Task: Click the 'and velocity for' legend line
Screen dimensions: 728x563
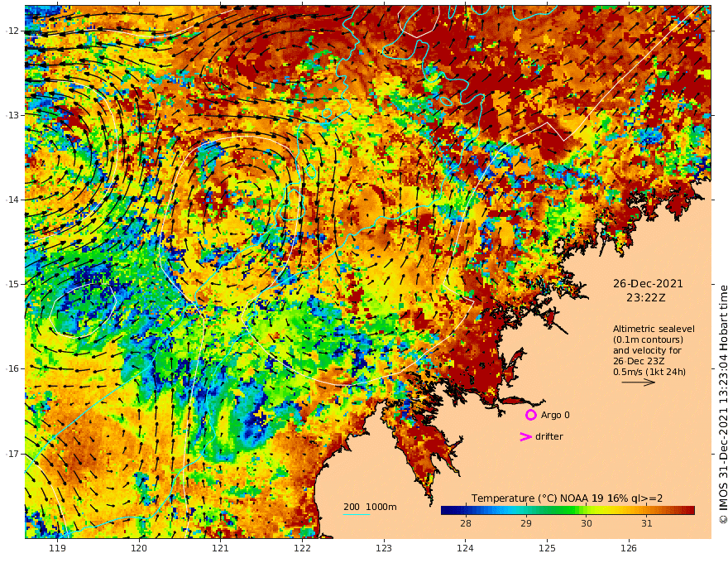Action: [647, 350]
